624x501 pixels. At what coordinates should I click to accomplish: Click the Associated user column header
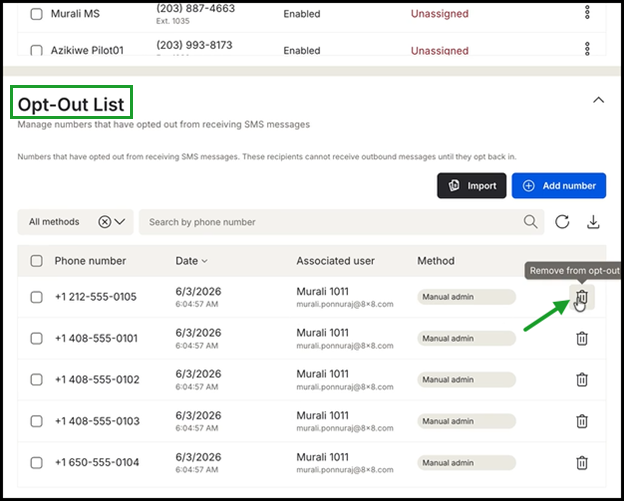pos(335,261)
